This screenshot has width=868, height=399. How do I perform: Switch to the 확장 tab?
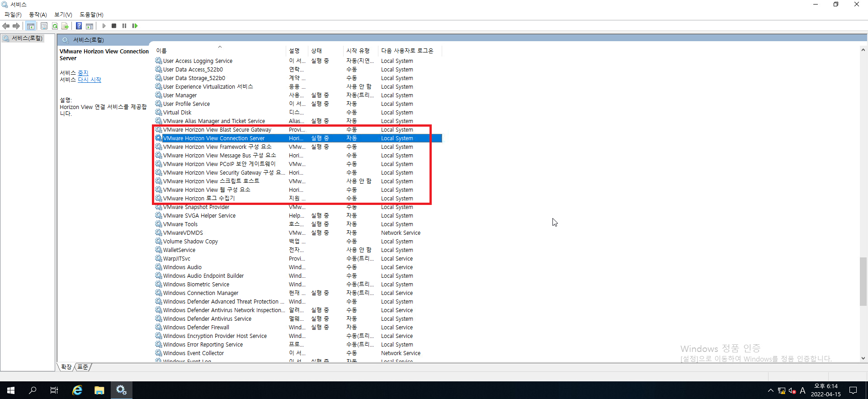point(66,367)
